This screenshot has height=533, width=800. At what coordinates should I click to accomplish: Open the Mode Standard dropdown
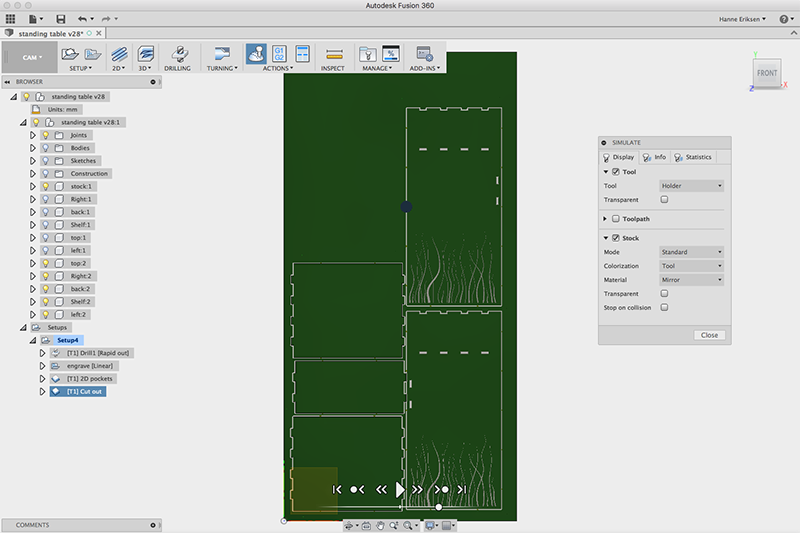pyautogui.click(x=691, y=252)
